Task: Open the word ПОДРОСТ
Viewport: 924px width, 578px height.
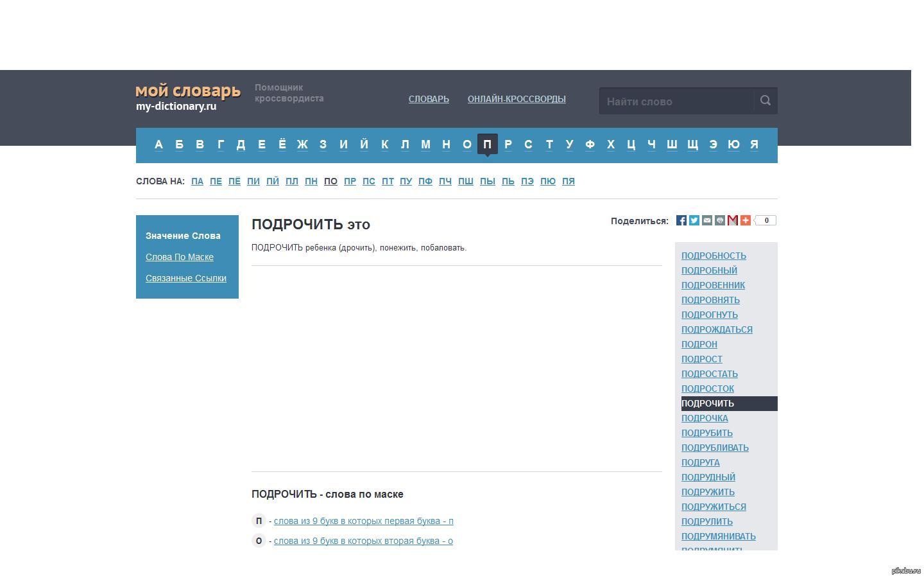Action: point(702,359)
